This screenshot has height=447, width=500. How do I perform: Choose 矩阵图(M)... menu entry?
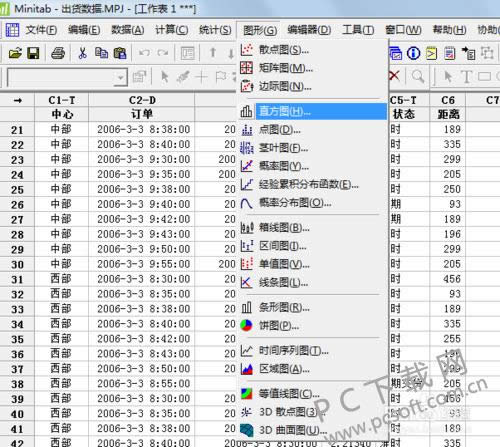[x=313, y=68]
